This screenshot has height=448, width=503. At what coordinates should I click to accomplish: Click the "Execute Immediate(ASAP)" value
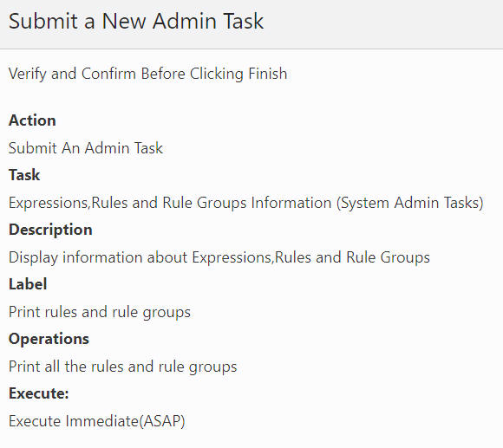click(97, 421)
